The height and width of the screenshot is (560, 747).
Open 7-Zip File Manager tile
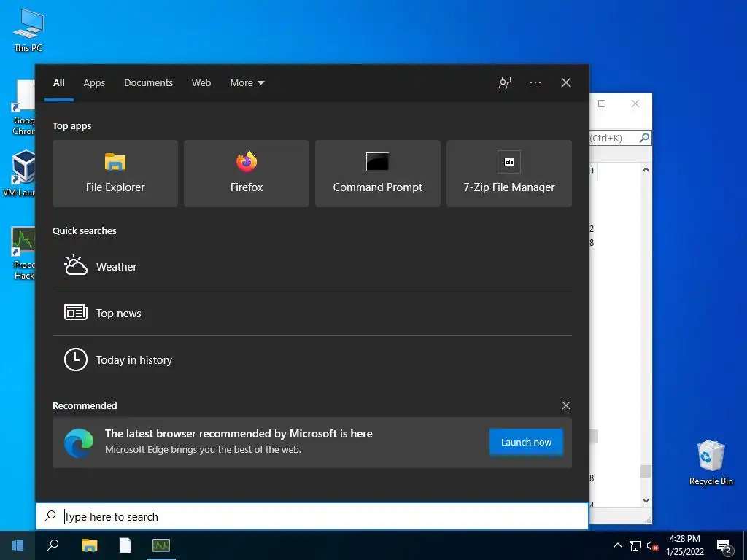(508, 174)
